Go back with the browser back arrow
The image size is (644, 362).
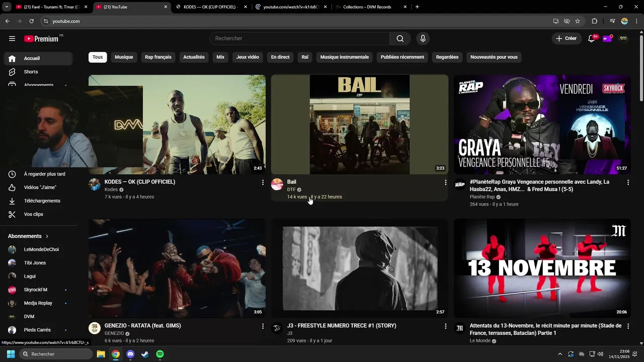[7, 21]
